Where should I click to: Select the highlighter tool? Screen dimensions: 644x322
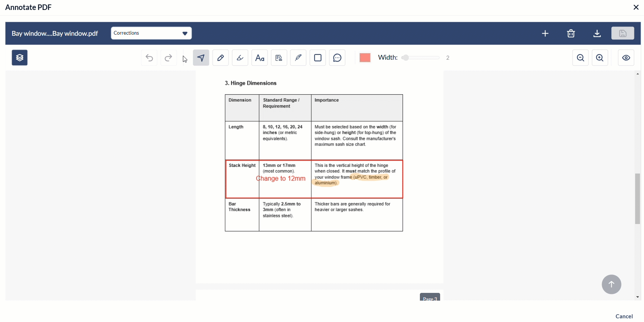pyautogui.click(x=240, y=58)
